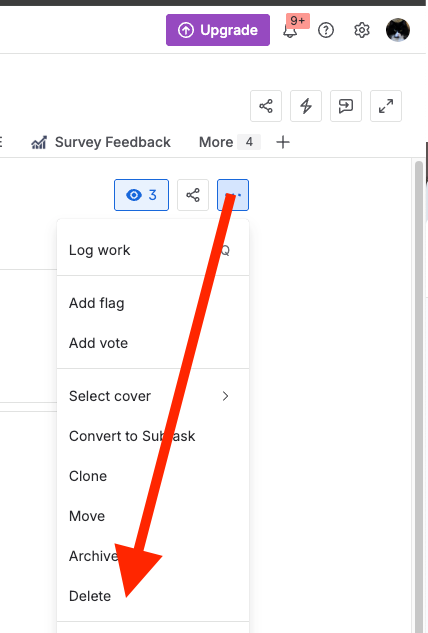Click the share icon in top toolbar
This screenshot has width=428, height=633.
click(x=266, y=106)
